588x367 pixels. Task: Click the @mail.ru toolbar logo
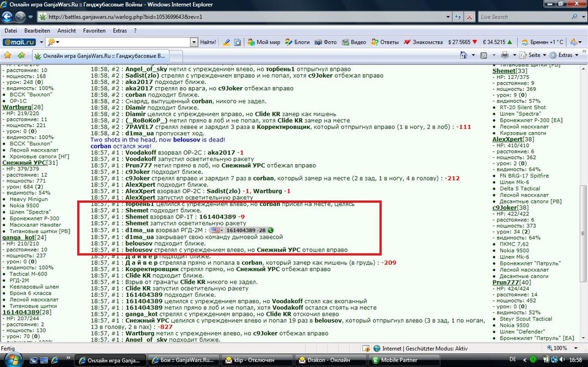[19, 42]
